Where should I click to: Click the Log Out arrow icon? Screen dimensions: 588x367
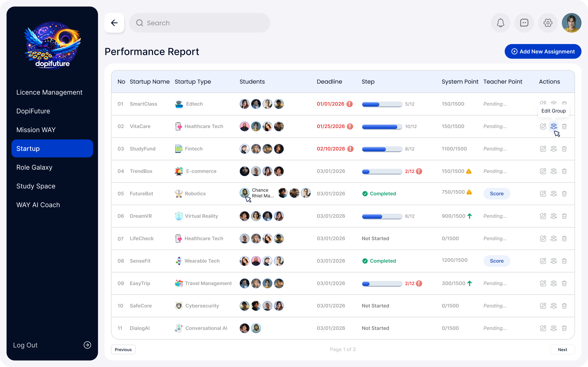pyautogui.click(x=87, y=345)
